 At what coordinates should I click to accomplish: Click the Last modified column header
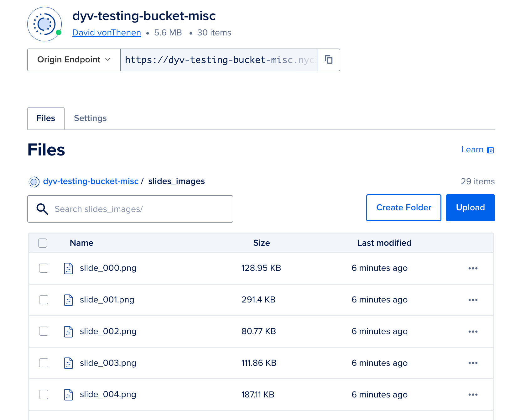tap(384, 243)
